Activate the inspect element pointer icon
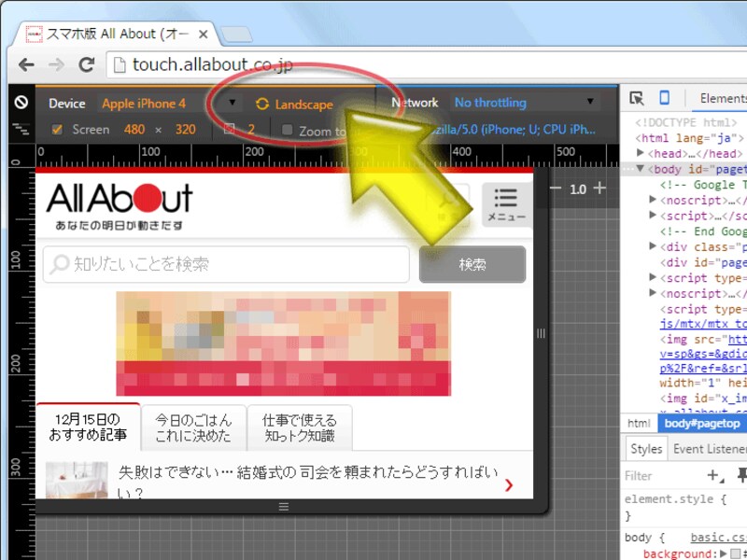This screenshot has width=747, height=560. pyautogui.click(x=637, y=99)
